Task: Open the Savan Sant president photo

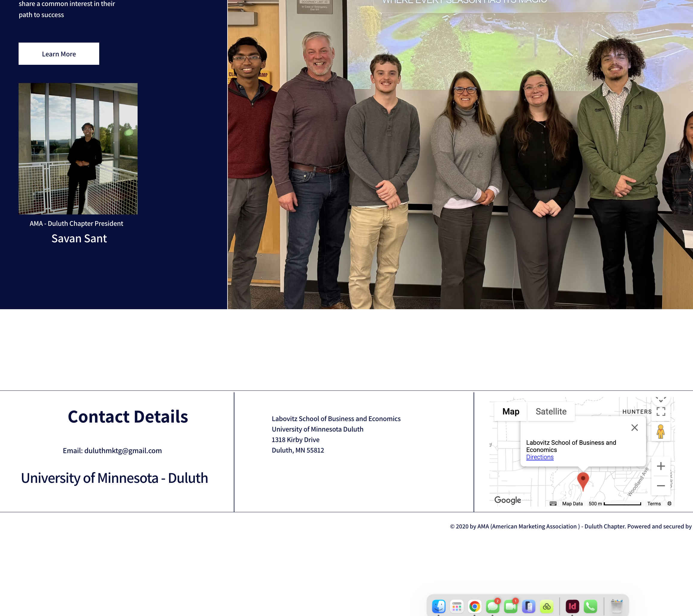Action: tap(78, 148)
